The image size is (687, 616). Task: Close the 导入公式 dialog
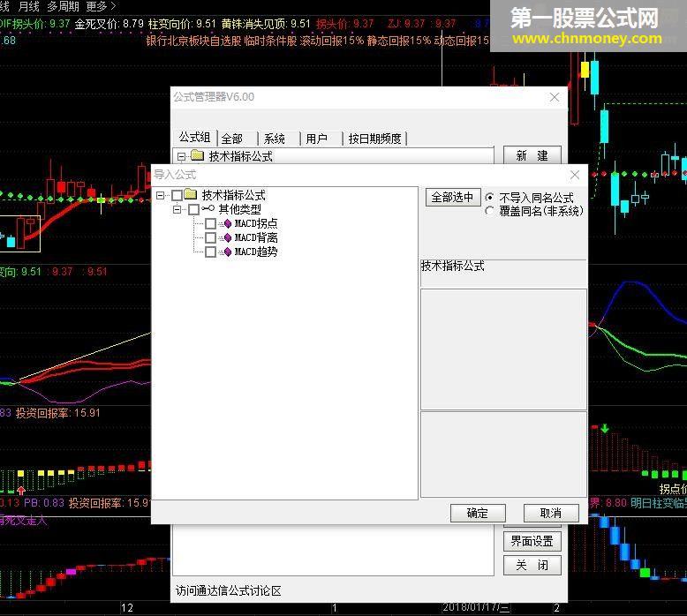click(575, 175)
